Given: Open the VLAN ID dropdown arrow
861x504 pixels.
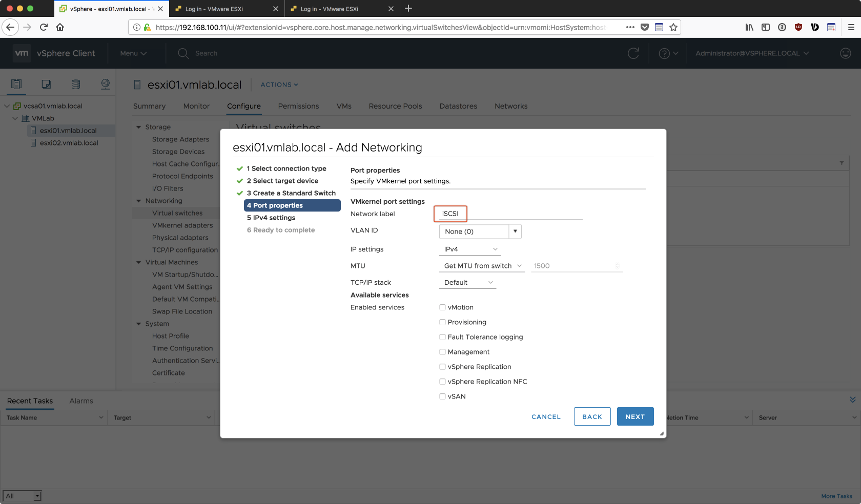Looking at the screenshot, I should point(515,232).
